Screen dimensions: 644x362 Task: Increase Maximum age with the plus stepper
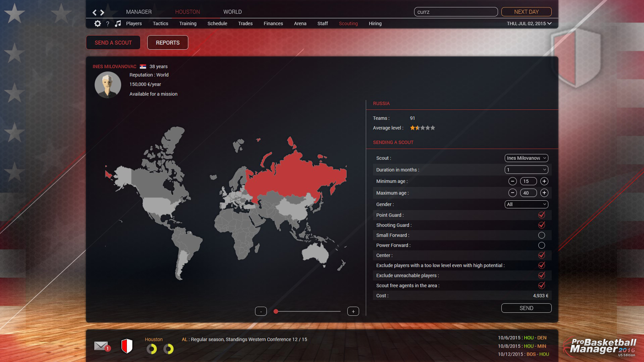(x=544, y=193)
